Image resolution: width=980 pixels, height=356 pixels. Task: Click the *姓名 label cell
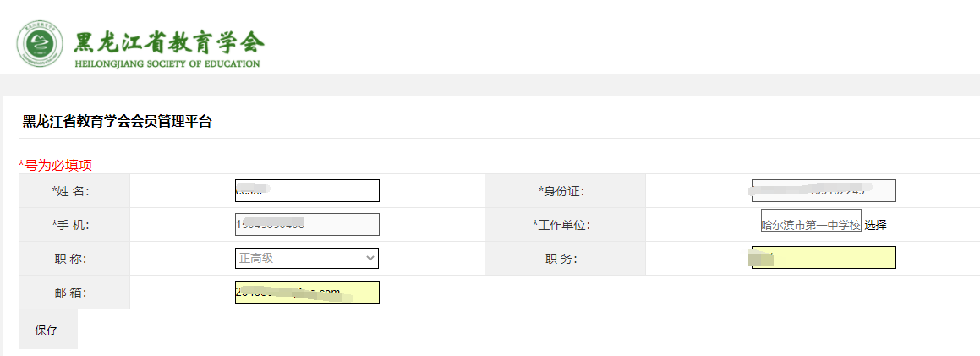click(74, 191)
